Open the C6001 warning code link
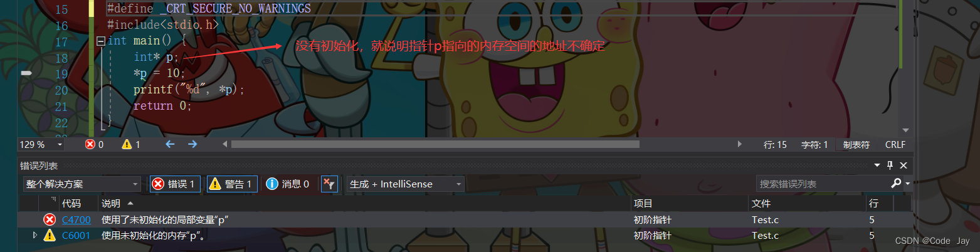This screenshot has height=252, width=980. (76, 236)
